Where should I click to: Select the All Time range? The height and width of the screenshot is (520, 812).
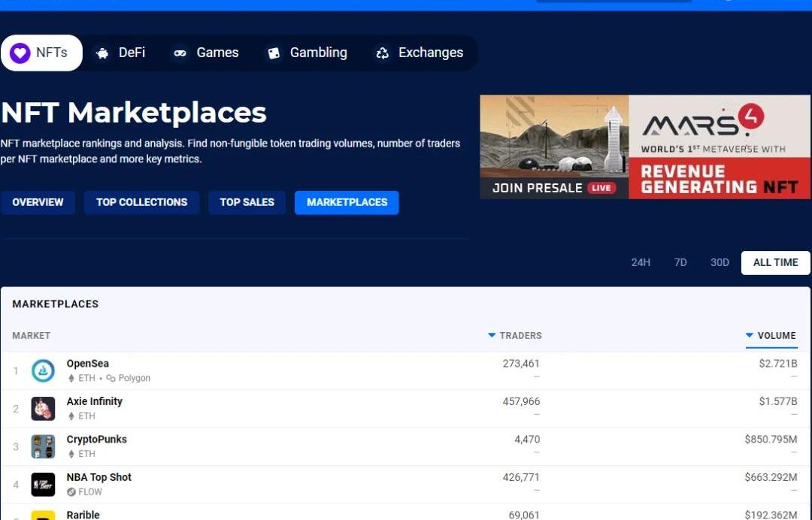click(x=776, y=263)
